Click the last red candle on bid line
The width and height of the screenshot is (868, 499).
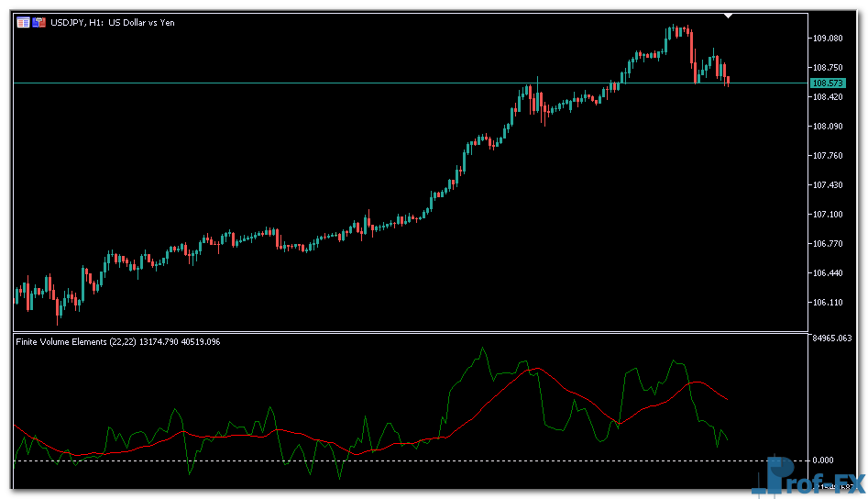(728, 82)
